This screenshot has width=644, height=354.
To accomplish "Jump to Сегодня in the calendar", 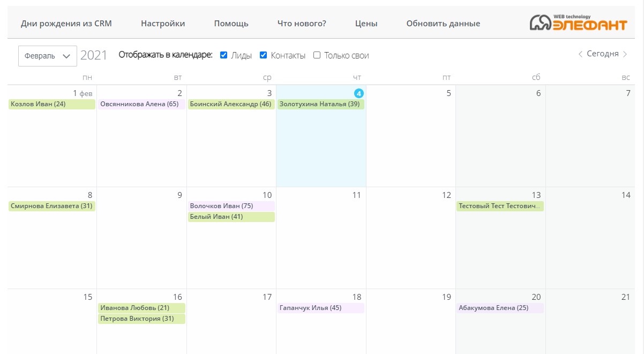I will point(603,54).
